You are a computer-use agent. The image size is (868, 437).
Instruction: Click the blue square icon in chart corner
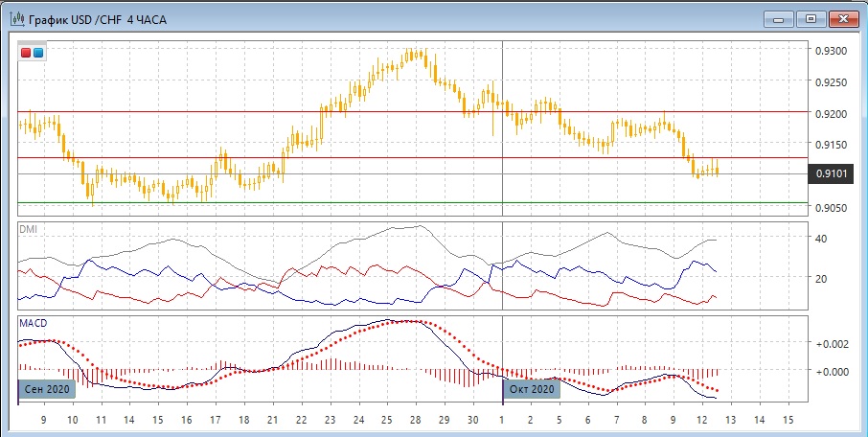point(37,53)
